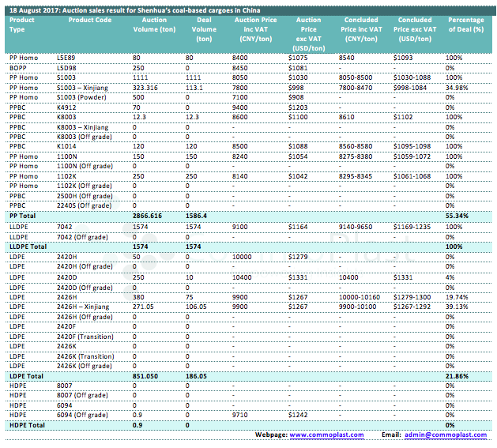Open the www.commoplast.com webpage link
This screenshot has height=448, width=497.
click(x=326, y=435)
